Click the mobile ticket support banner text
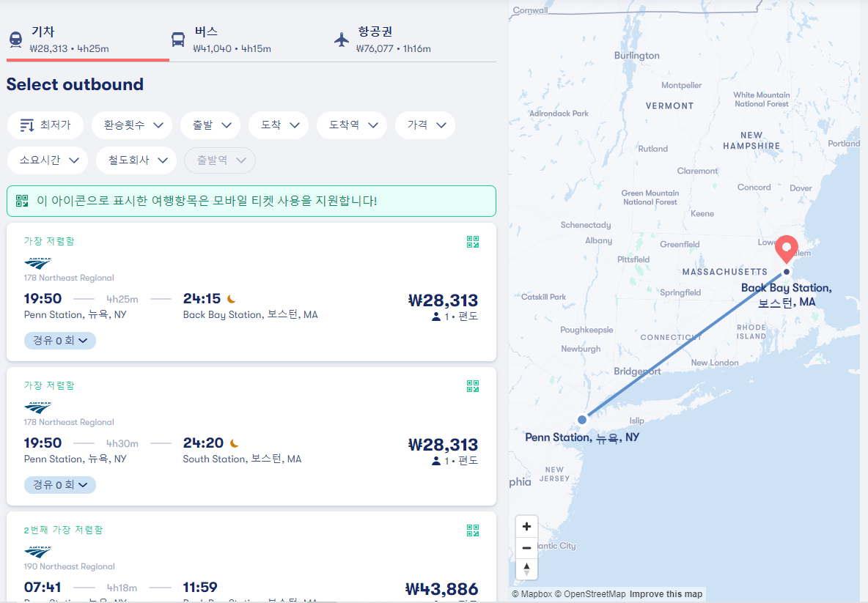The image size is (868, 603). point(207,201)
